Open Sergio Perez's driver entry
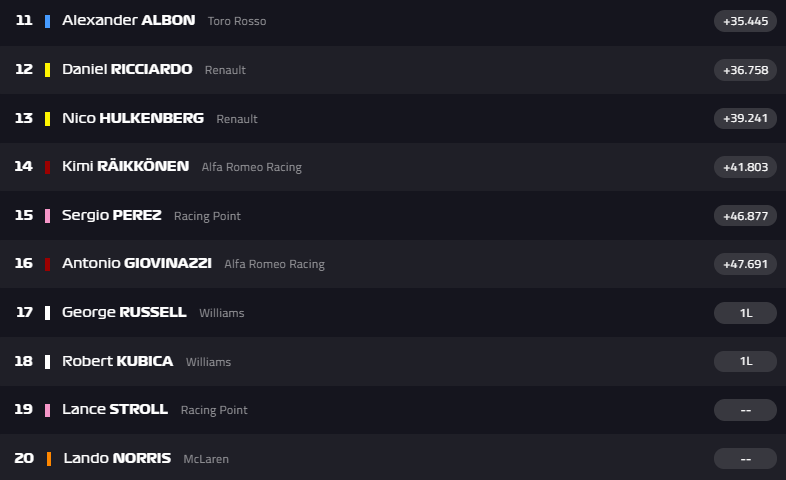The height and width of the screenshot is (480, 786). point(111,215)
